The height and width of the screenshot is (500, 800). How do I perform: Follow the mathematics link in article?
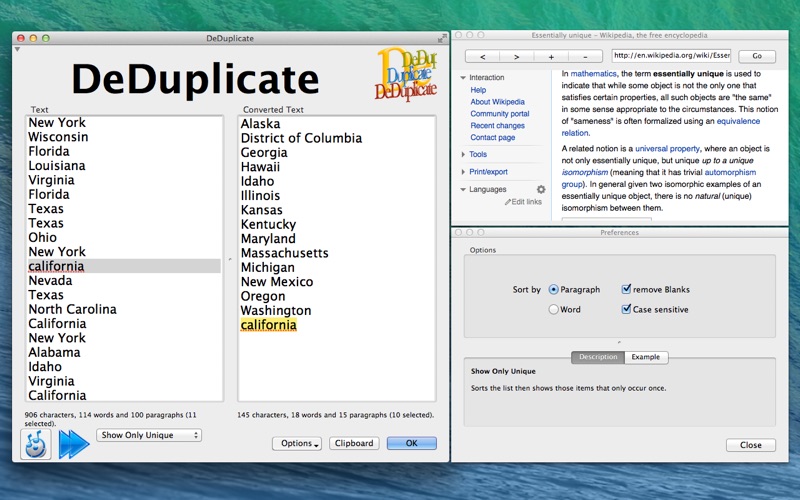593,74
